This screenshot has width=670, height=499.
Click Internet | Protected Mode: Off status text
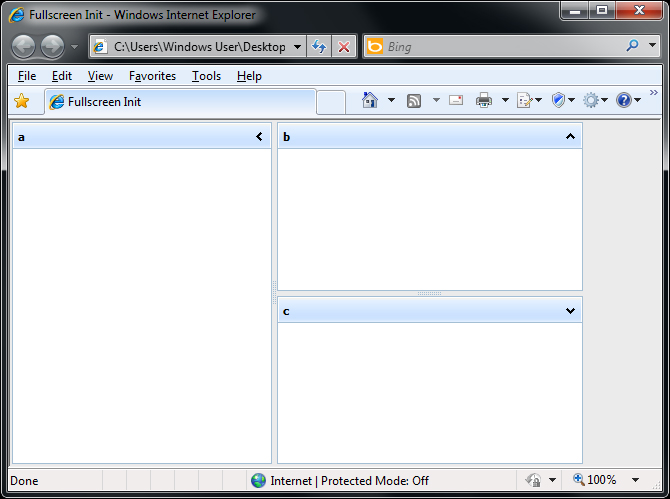(350, 481)
